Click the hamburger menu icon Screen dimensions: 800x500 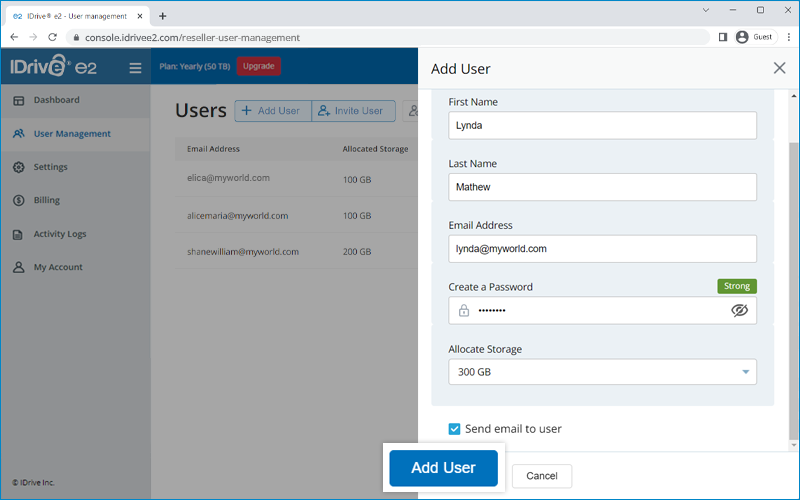(x=135, y=68)
